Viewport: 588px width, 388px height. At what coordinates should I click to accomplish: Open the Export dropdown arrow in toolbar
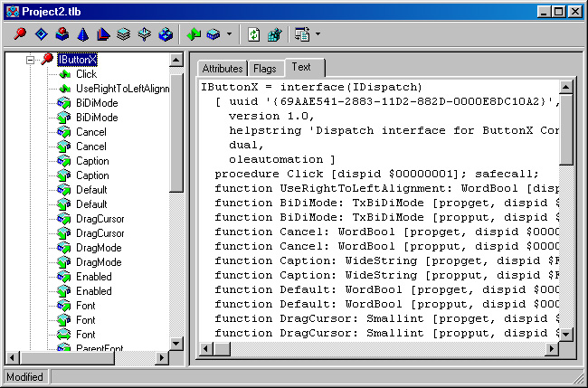pyautogui.click(x=318, y=34)
